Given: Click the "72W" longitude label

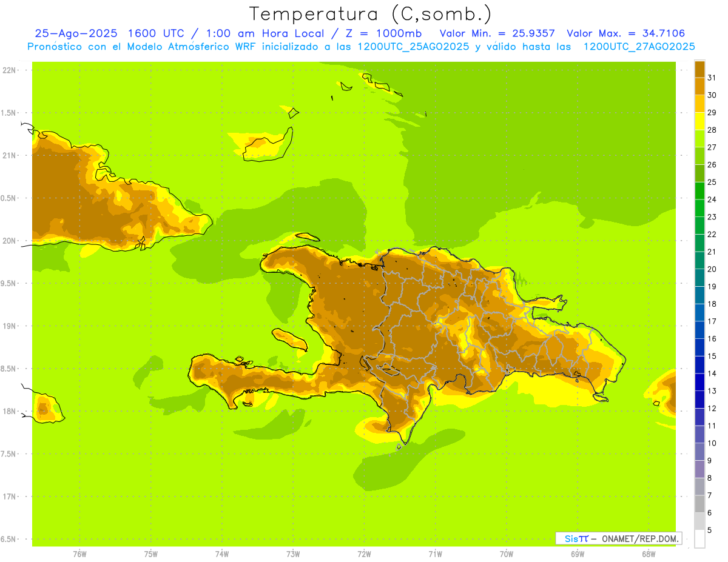Looking at the screenshot, I should [365, 554].
